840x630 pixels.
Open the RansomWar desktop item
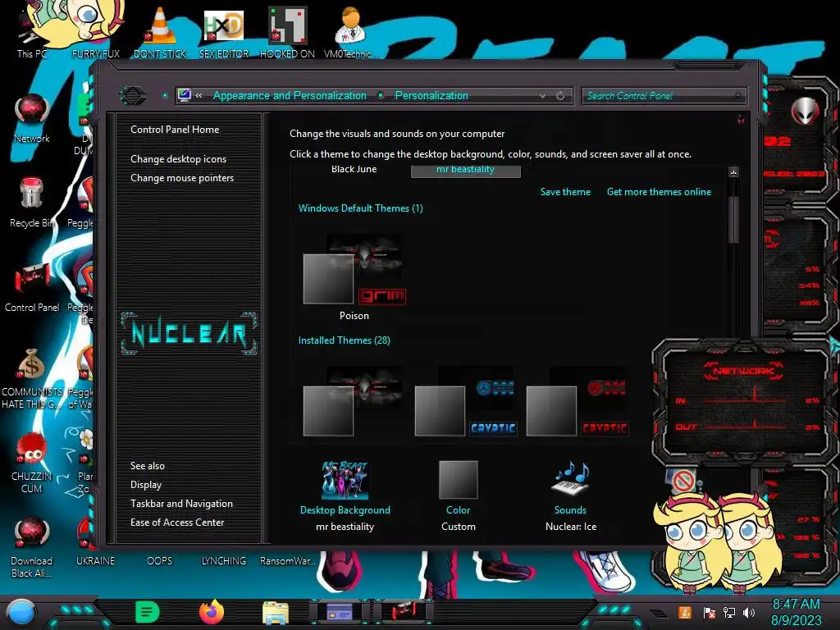(x=287, y=561)
